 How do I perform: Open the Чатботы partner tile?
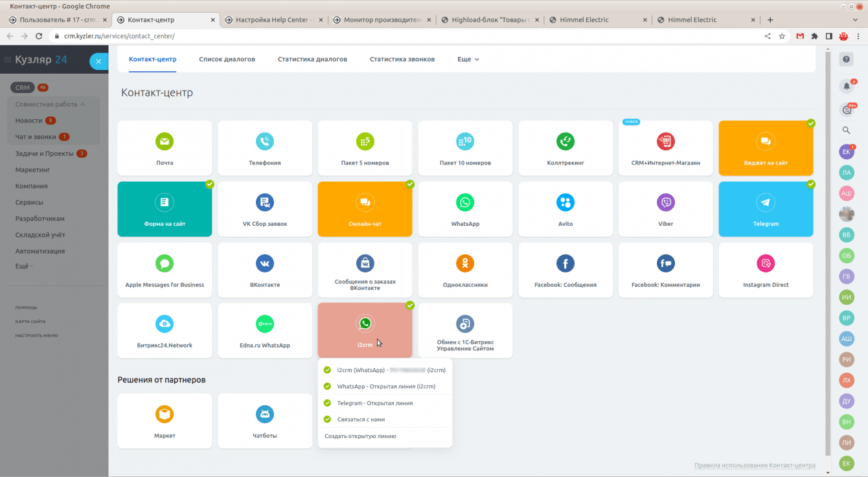(265, 421)
